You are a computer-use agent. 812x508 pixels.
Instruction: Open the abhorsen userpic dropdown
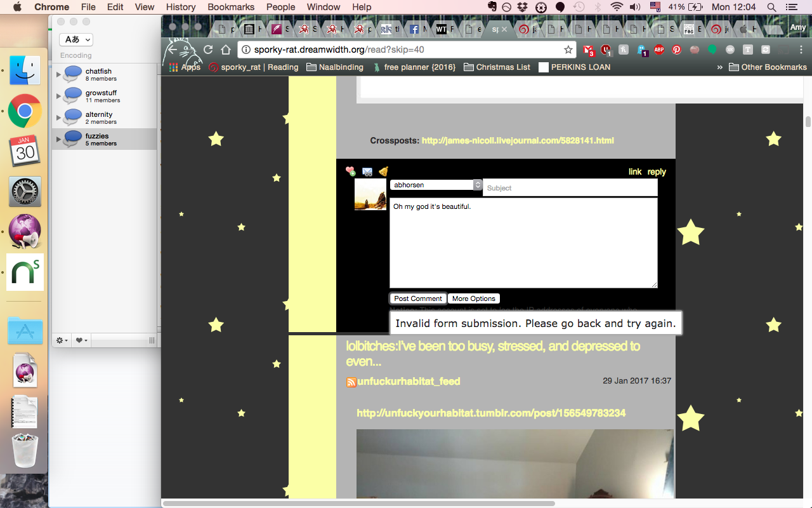436,185
